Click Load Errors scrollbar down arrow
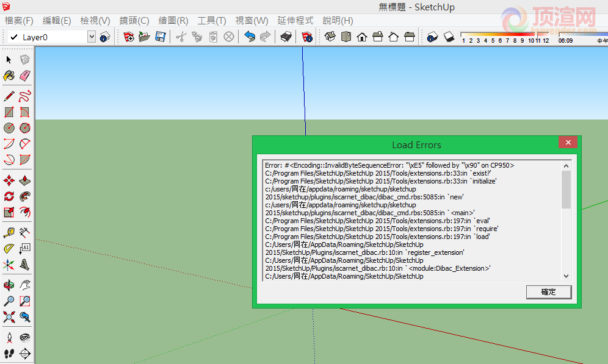 pyautogui.click(x=566, y=276)
